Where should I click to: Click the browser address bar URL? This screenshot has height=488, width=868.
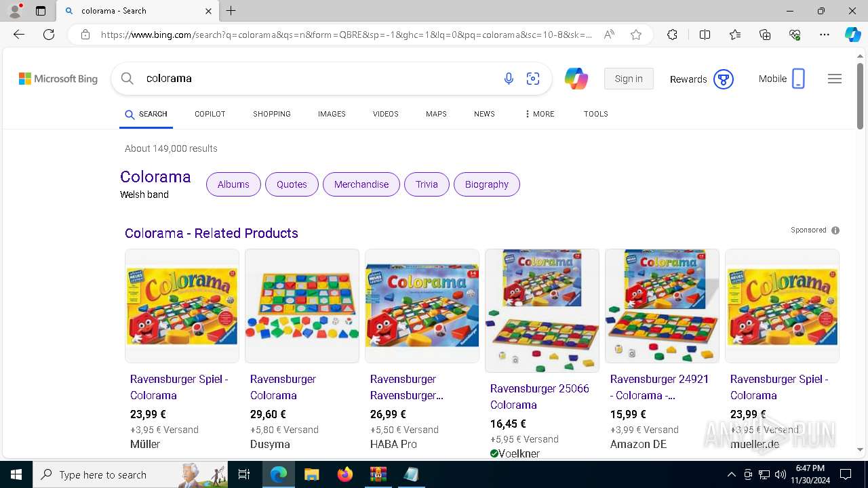(346, 35)
